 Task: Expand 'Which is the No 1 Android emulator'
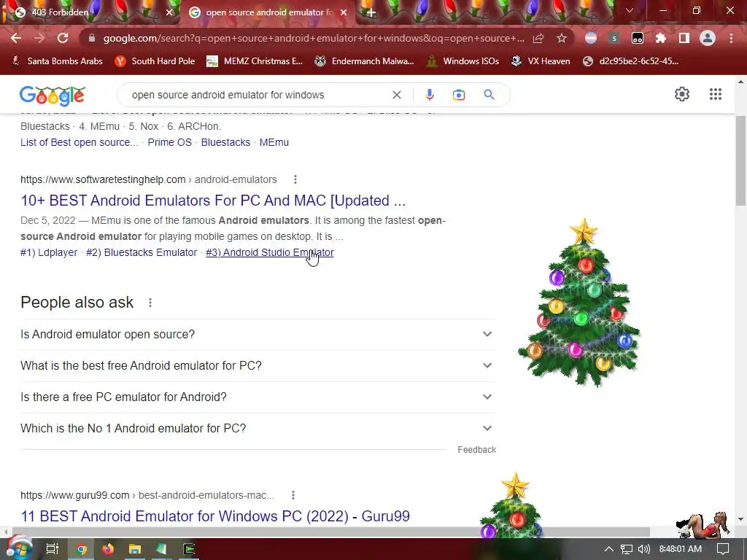[x=258, y=429]
